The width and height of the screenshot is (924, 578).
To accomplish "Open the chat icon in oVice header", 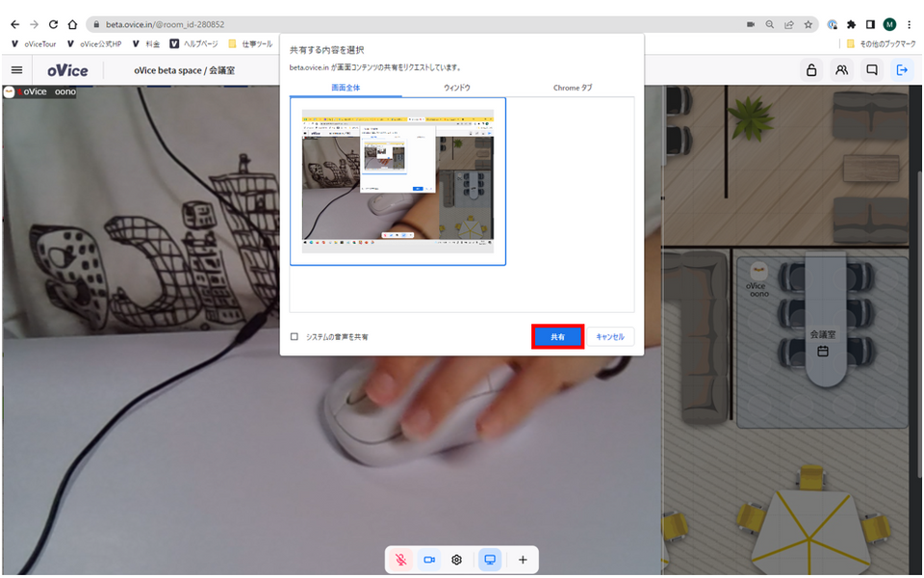I will 872,70.
